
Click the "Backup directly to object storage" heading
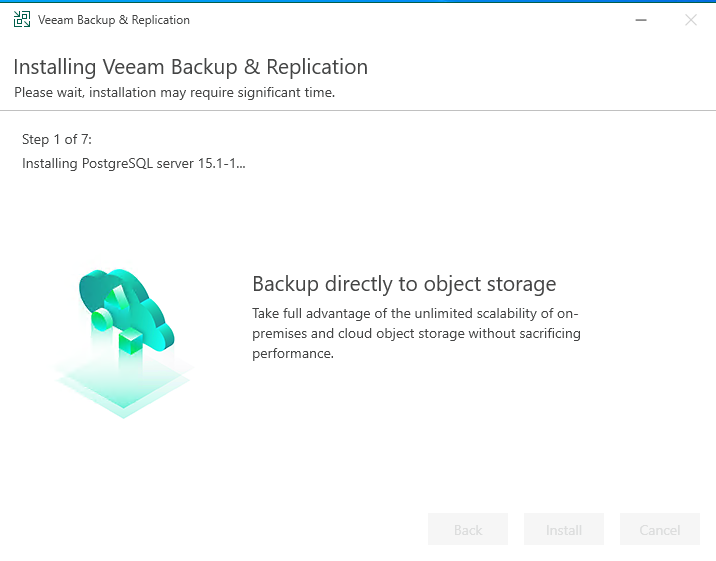click(x=404, y=283)
